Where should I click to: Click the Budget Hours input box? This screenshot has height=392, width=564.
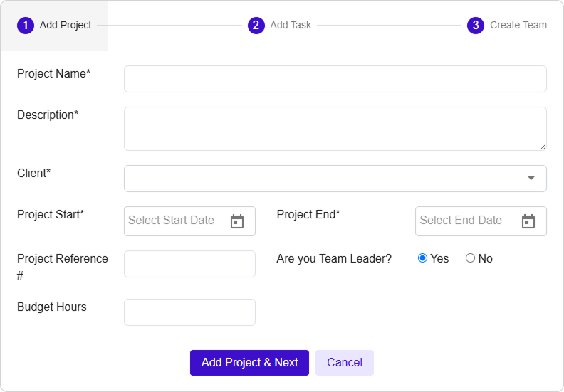click(x=189, y=312)
